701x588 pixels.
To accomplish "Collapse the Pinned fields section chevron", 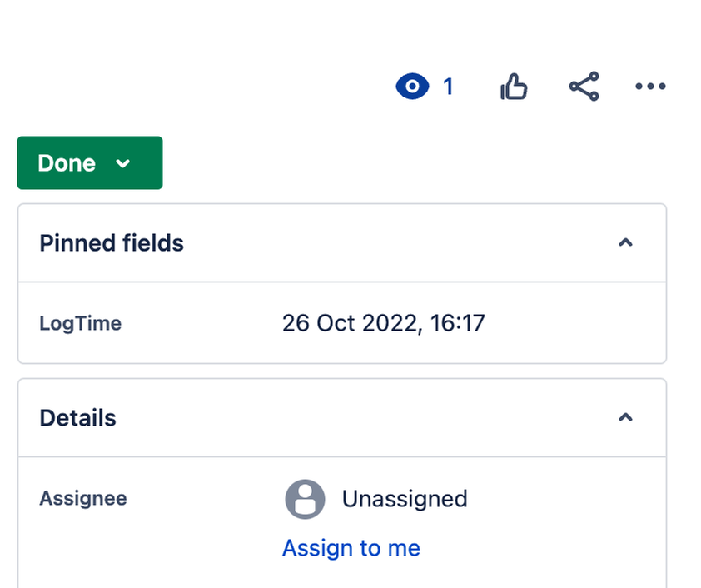I will [625, 242].
